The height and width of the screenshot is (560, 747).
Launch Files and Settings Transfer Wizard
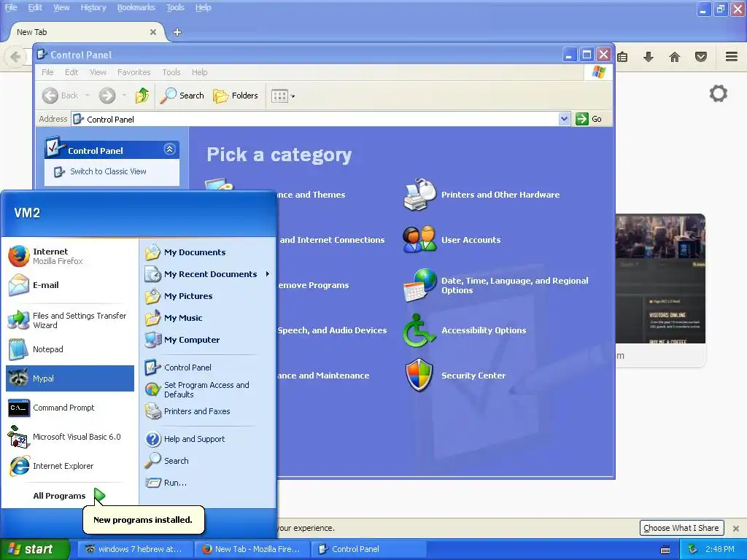pos(70,320)
